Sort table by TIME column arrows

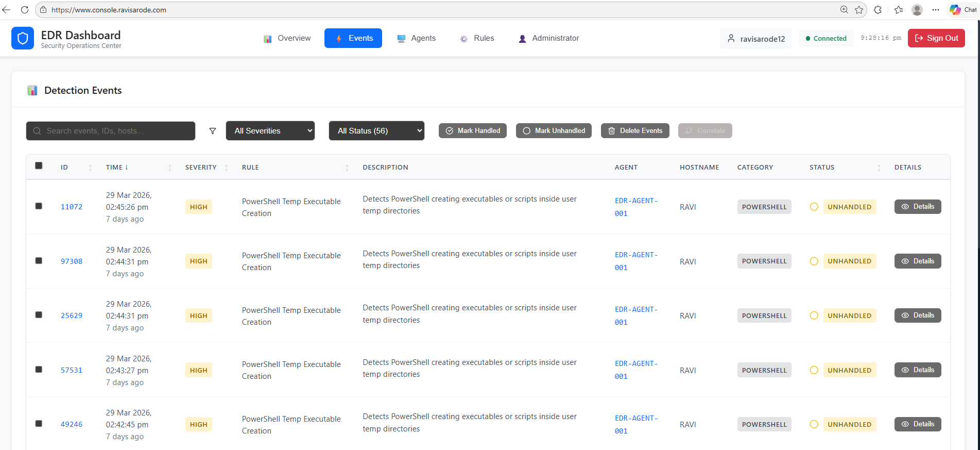click(x=170, y=168)
